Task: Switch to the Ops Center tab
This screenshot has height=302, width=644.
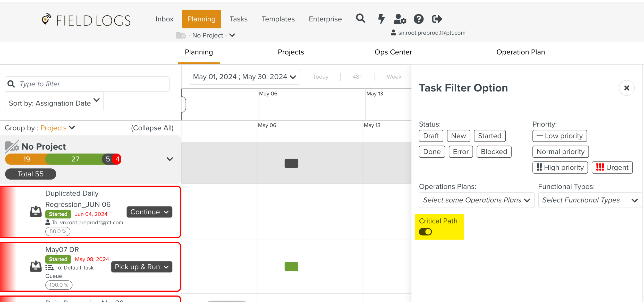Action: (x=393, y=52)
